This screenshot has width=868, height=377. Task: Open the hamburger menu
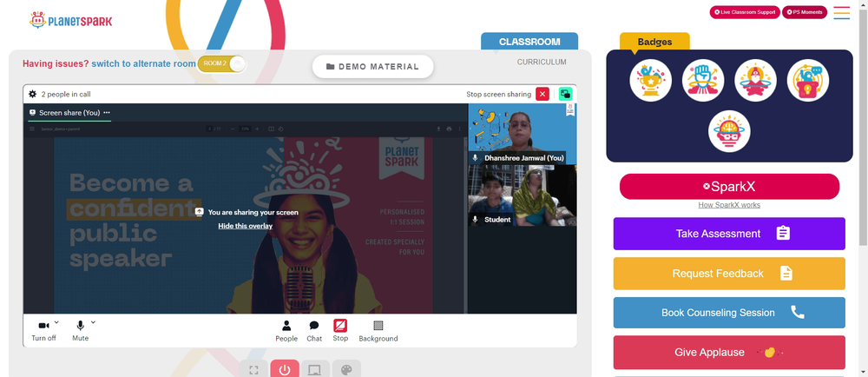point(841,13)
